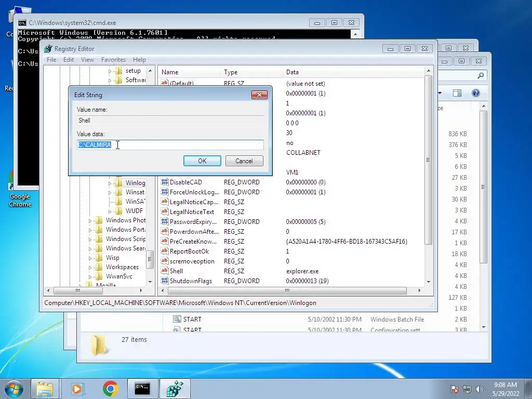Click the search icon in Explorer window
Viewport: 532px width, 399px height.
tap(481, 75)
